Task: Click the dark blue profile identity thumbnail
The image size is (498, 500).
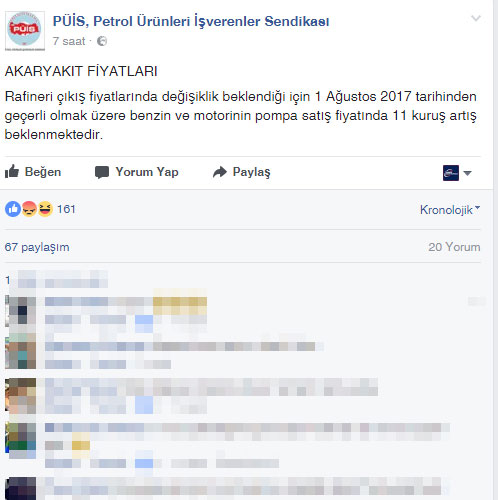Action: point(451,173)
